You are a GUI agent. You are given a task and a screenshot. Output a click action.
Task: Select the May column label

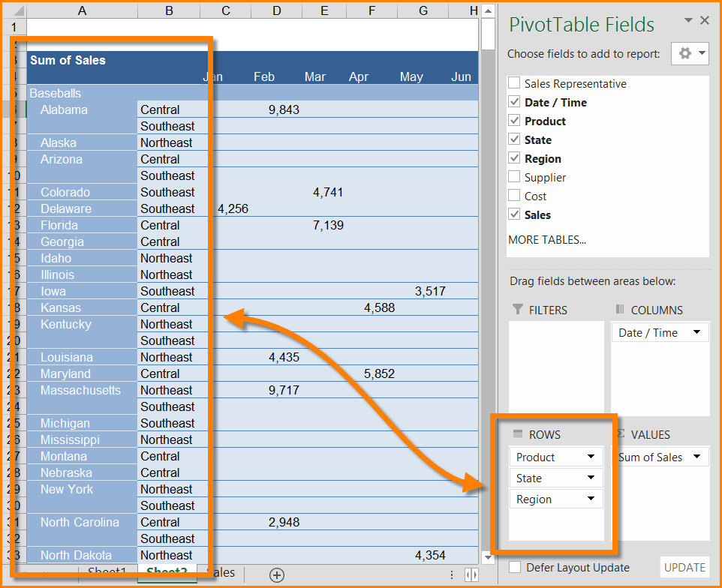click(x=411, y=76)
